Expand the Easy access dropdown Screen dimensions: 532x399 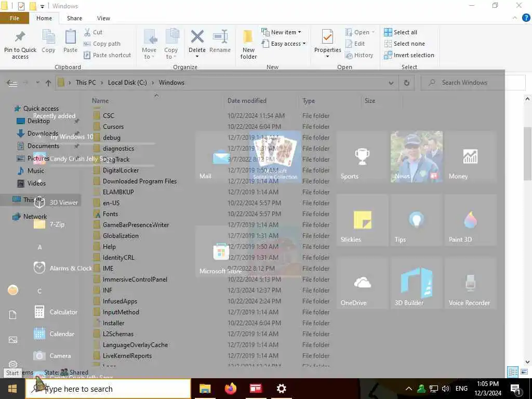[284, 44]
